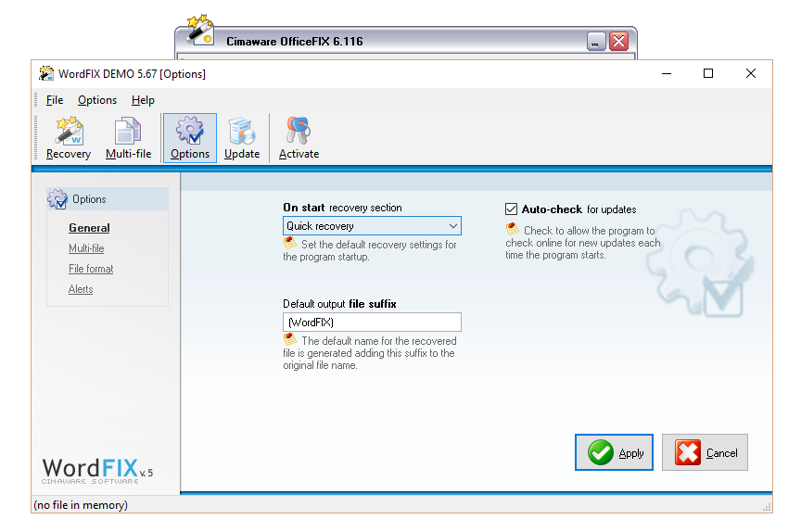Viewport: 801px width, 532px height.
Task: Close the Cimaware OfficeFIX window
Action: [618, 42]
